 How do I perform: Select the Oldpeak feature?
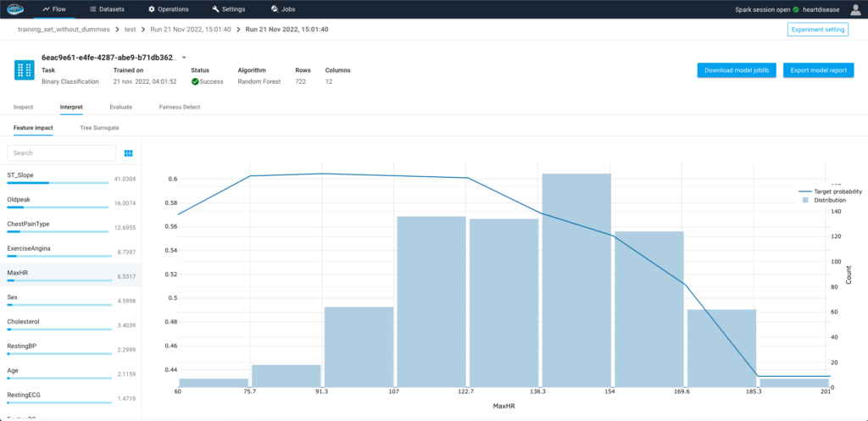pos(71,203)
